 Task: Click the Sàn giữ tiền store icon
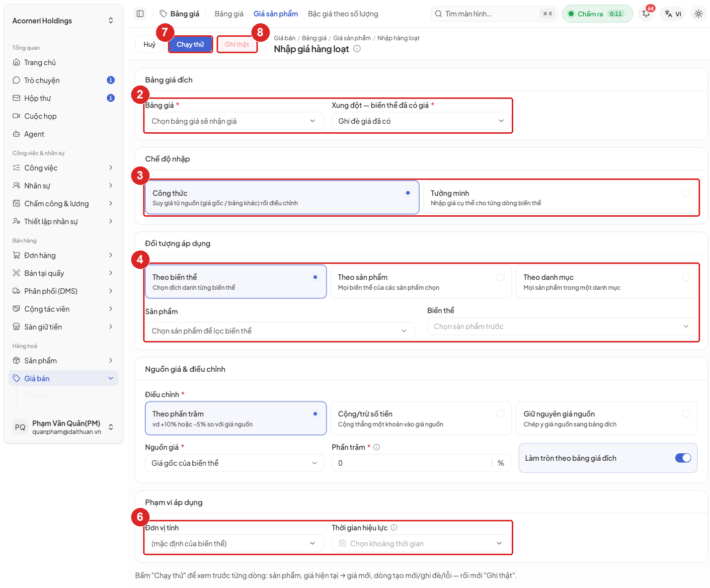pos(16,327)
